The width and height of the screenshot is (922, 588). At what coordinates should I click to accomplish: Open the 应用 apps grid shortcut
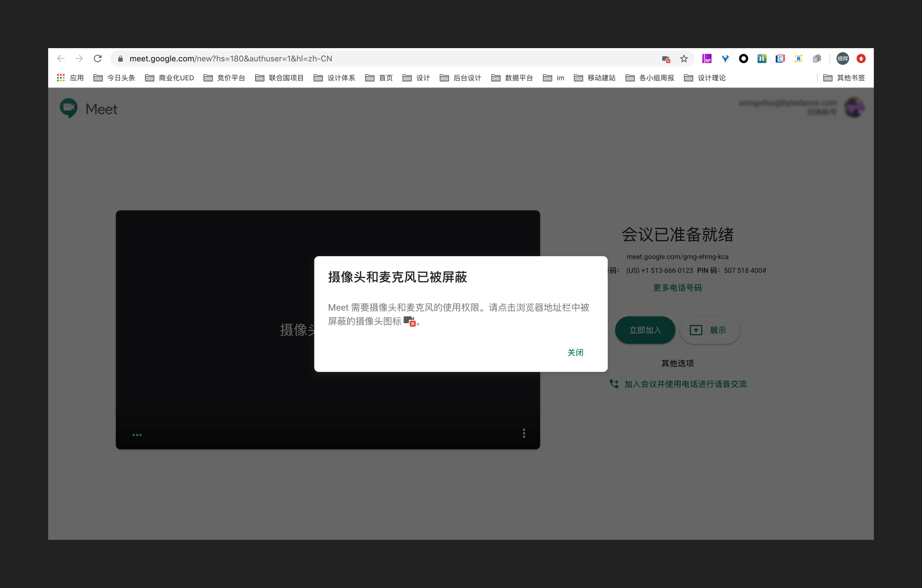coord(70,78)
